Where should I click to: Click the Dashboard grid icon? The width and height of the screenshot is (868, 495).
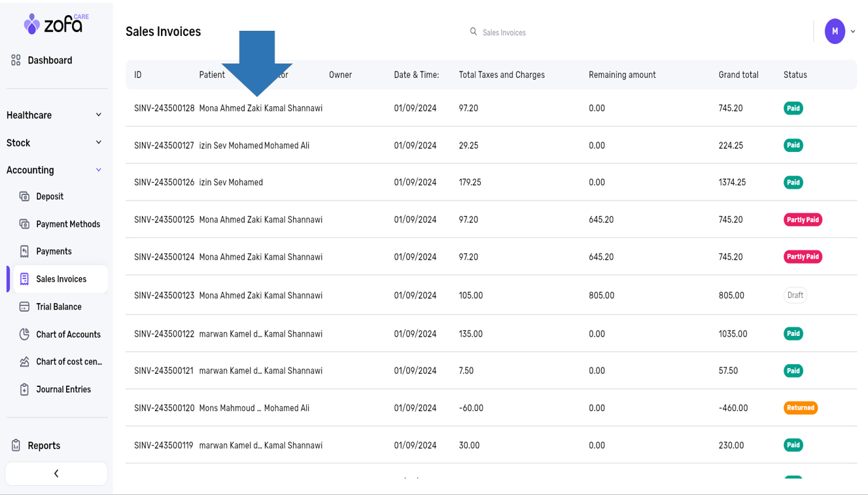click(x=16, y=60)
